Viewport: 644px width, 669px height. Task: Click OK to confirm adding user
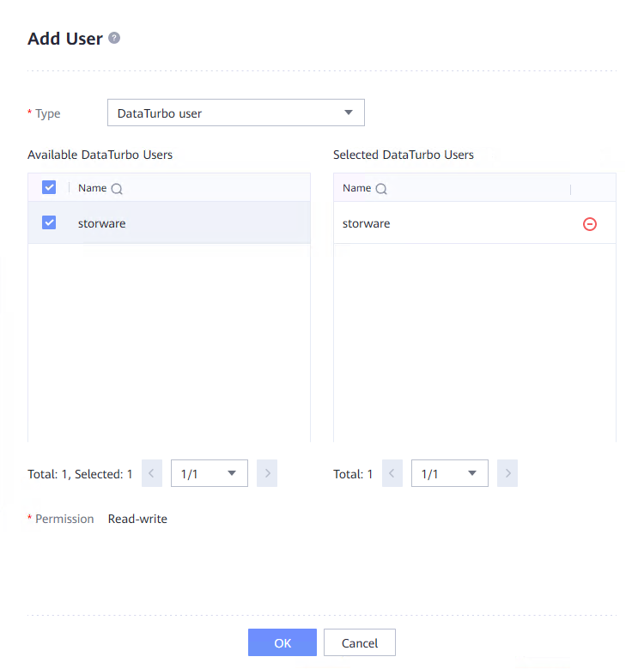coord(283,642)
